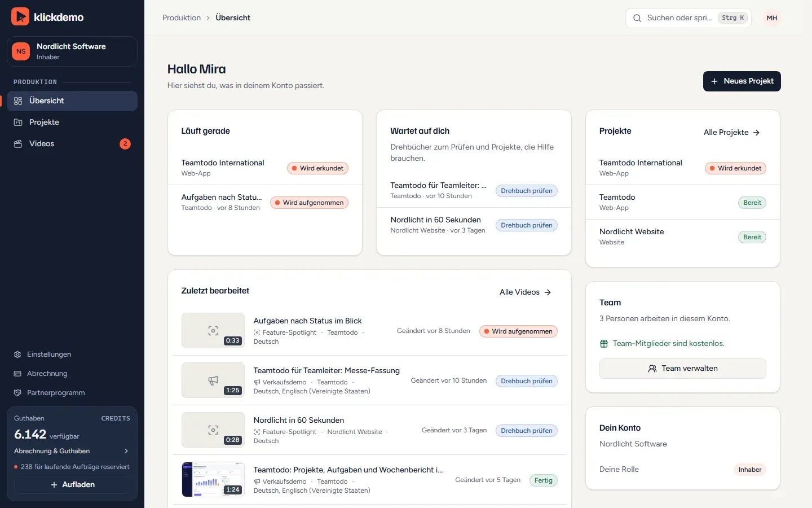Click the arrow icon beside Alle Videos
This screenshot has width=812, height=508.
click(x=548, y=292)
